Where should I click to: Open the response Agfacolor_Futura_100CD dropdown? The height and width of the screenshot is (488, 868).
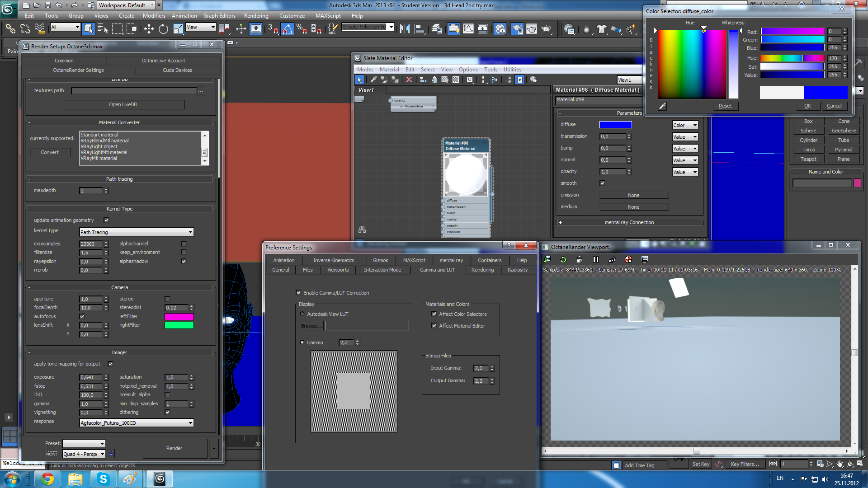click(136, 423)
